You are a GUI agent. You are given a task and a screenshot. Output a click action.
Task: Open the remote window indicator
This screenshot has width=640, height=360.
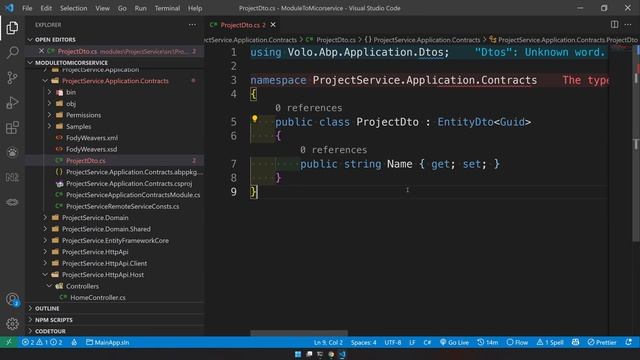(x=9, y=342)
